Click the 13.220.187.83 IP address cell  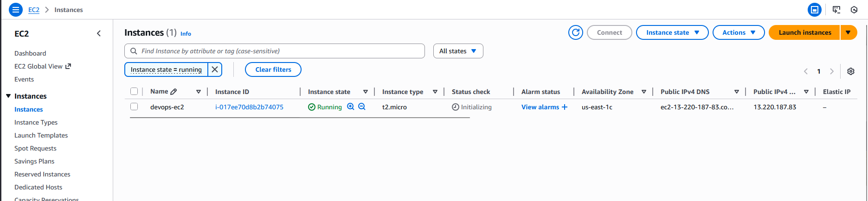(775, 107)
